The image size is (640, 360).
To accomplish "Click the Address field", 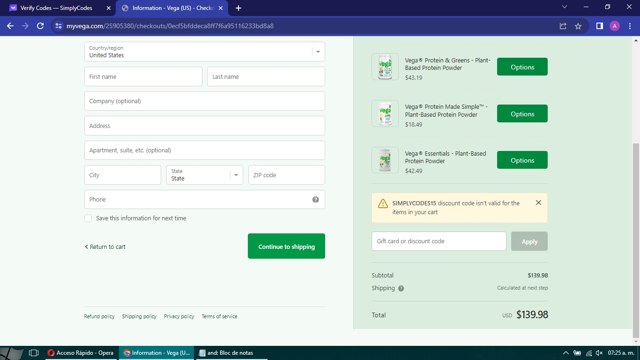I will (x=204, y=126).
